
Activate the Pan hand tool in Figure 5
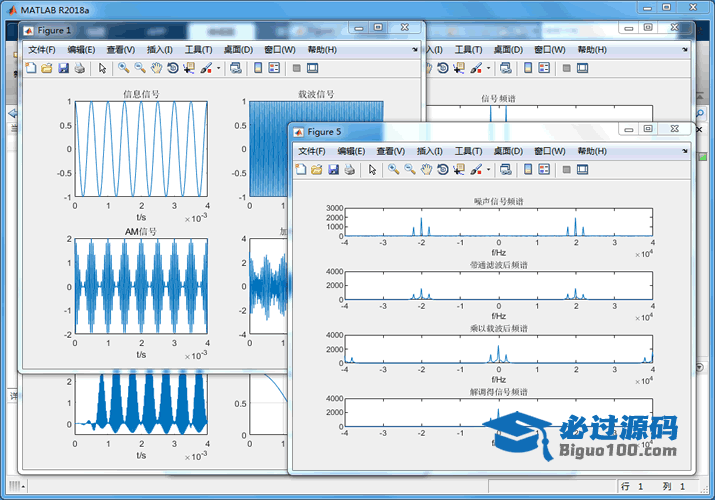click(x=426, y=170)
